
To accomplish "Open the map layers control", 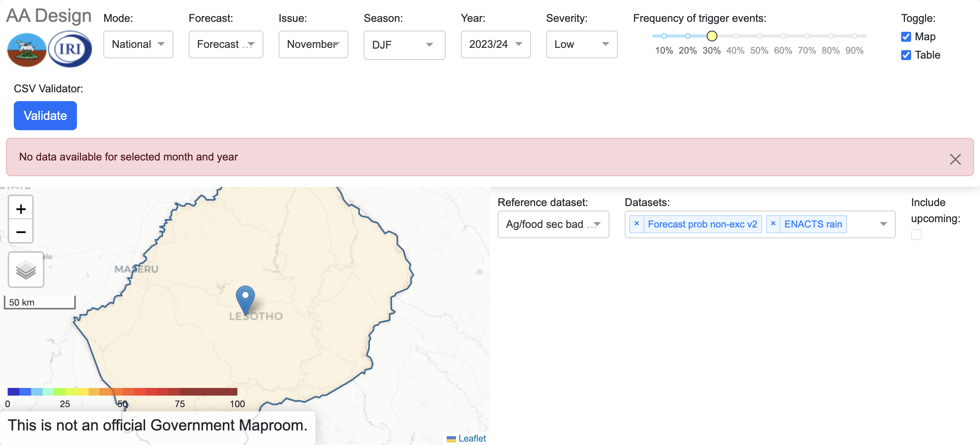I will [x=25, y=270].
